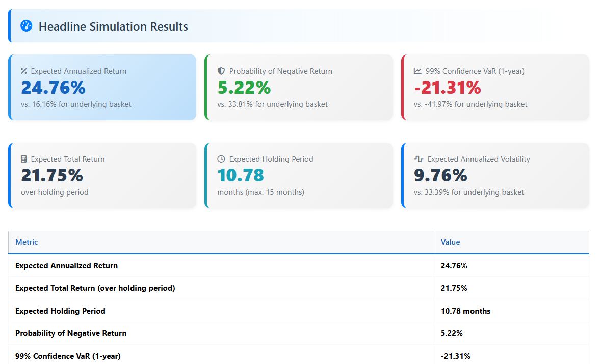Click the Expected Annualized Return table row label
This screenshot has height=364, width=602.
click(66, 265)
